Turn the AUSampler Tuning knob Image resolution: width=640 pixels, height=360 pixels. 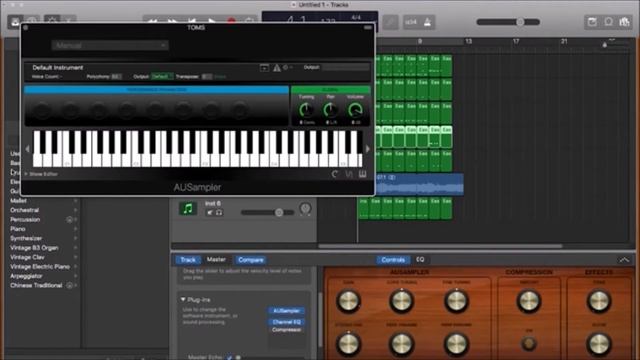pyautogui.click(x=306, y=109)
